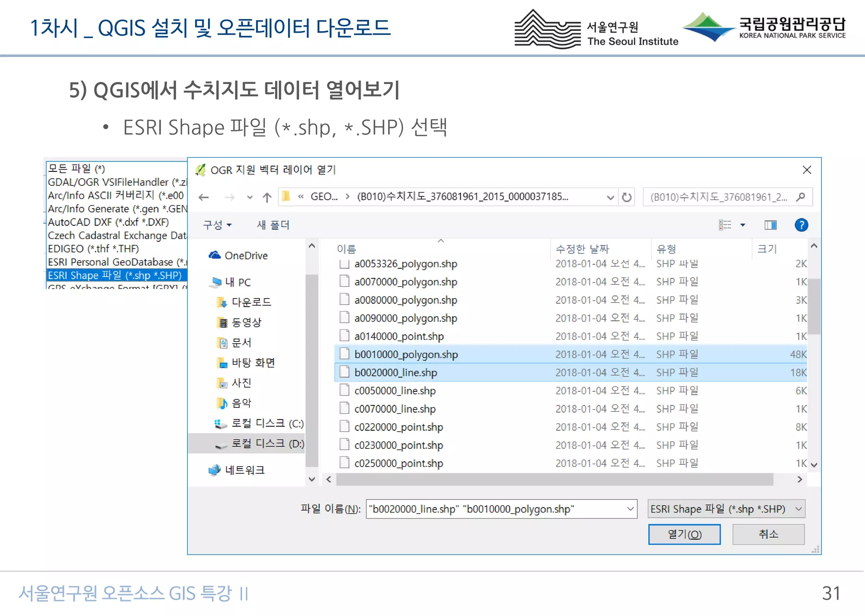Viewport: 865px width, 616px height.
Task: Select file a0090000_polygon.shp
Action: (571, 318)
